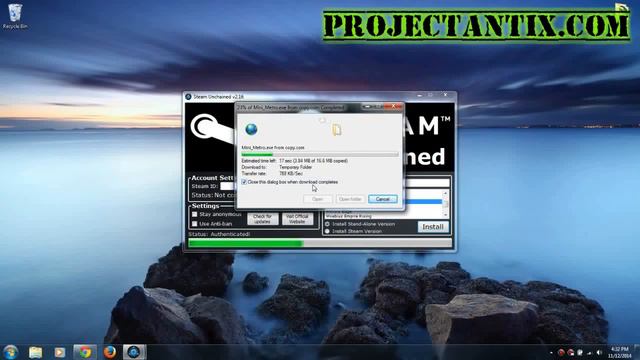Select the highlighted blue game list entry

coord(423,202)
